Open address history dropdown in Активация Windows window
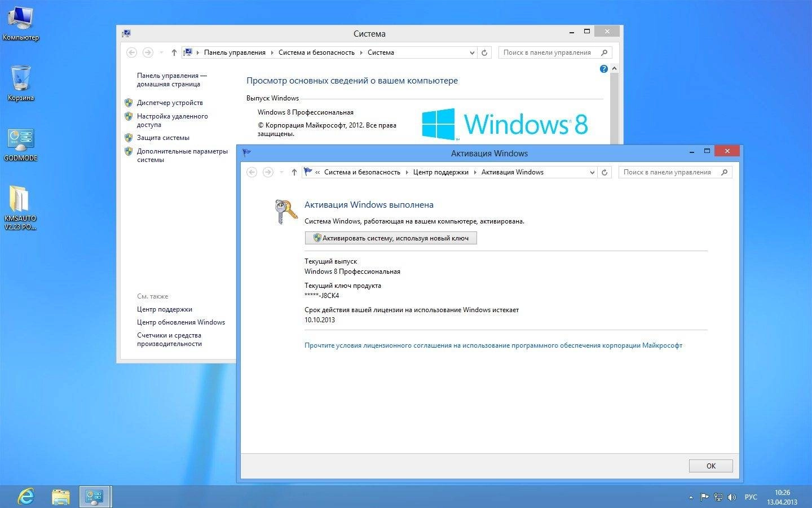The width and height of the screenshot is (812, 508). [x=592, y=172]
